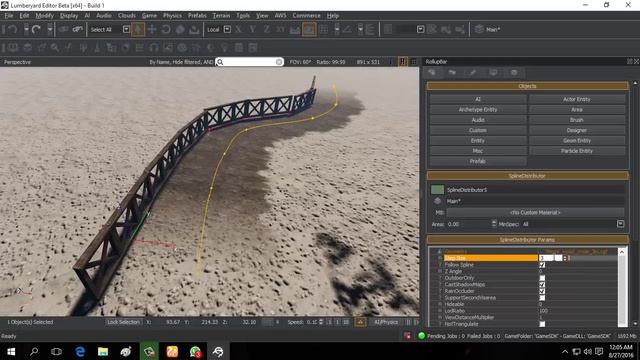Click the Area value stepper
This screenshot has width=640, height=360.
[x=494, y=224]
